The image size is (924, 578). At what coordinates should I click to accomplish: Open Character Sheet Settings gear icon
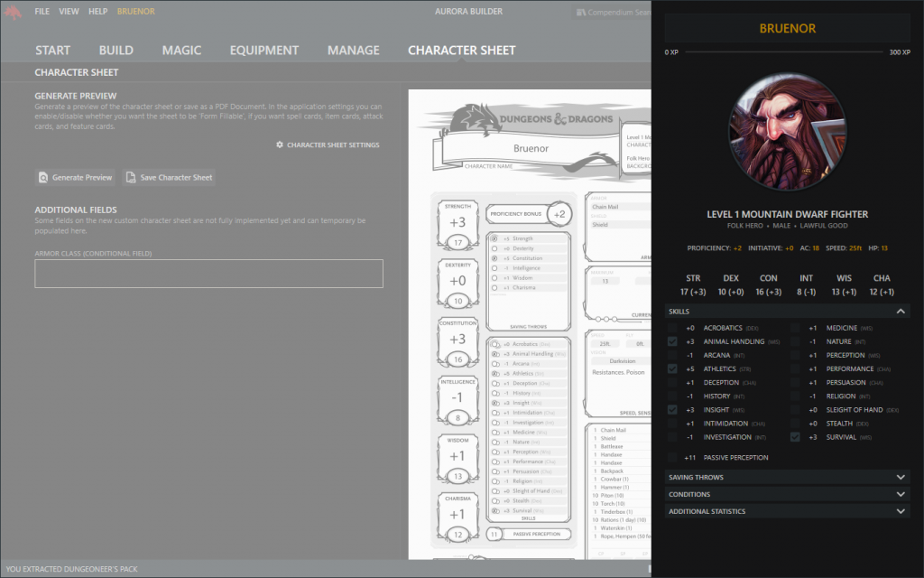(x=280, y=144)
